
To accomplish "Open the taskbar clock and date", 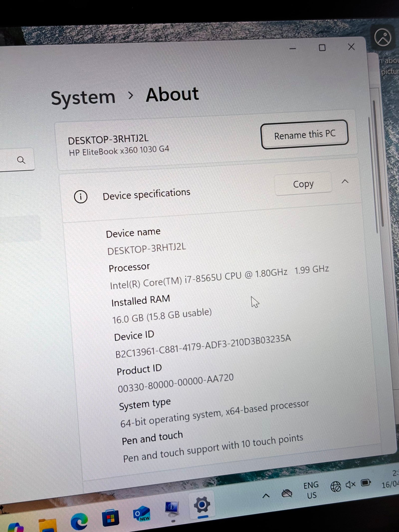I will [391, 479].
